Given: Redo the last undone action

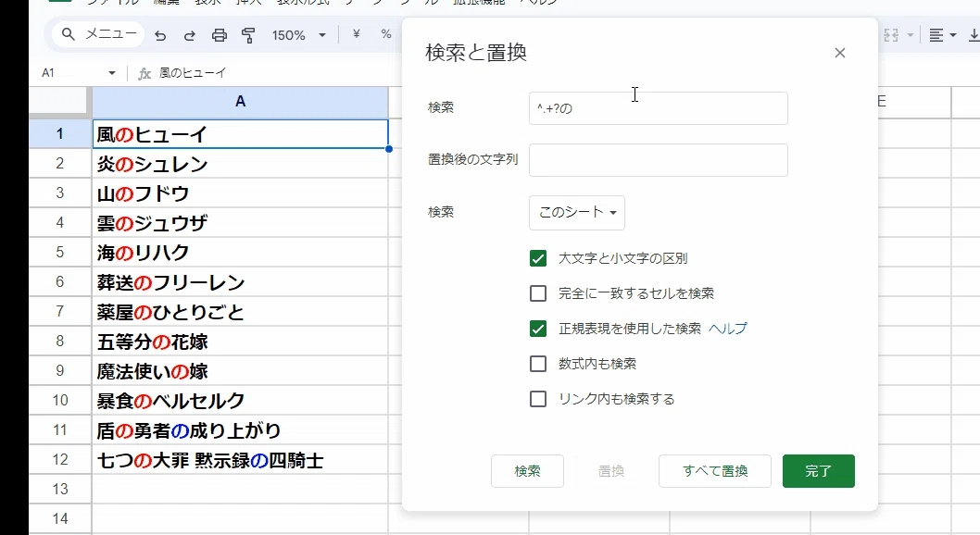Looking at the screenshot, I should coord(189,35).
